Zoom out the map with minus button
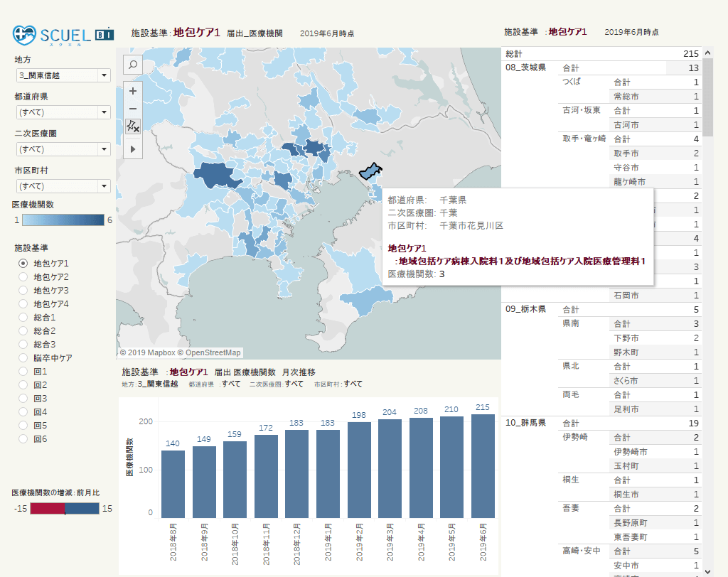728x577 pixels. pyautogui.click(x=132, y=108)
